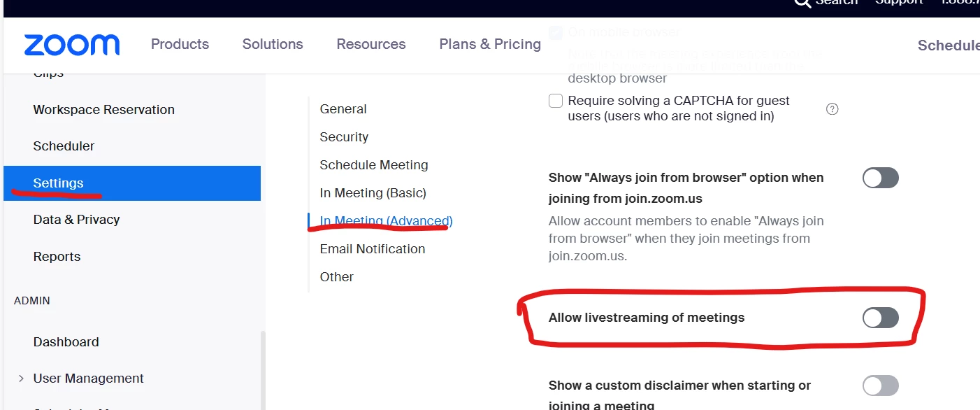Open Dashboard under Admin
This screenshot has height=410, width=980.
[x=66, y=342]
